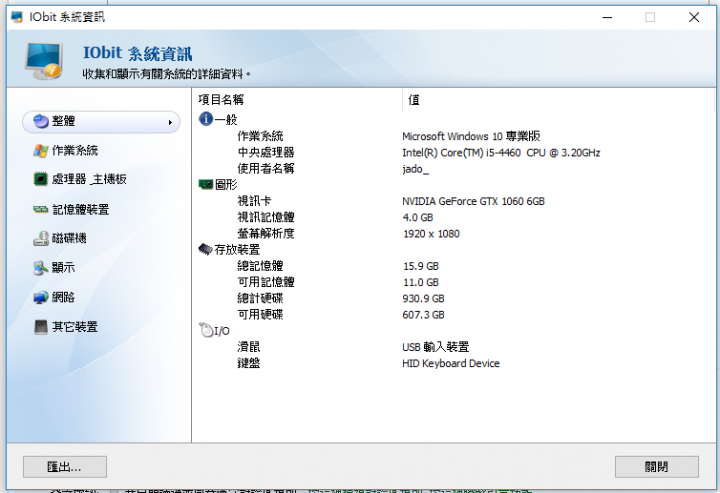This screenshot has height=493, width=720.
Task: Click the 作業系統 Windows flag icon
Action: 40,151
